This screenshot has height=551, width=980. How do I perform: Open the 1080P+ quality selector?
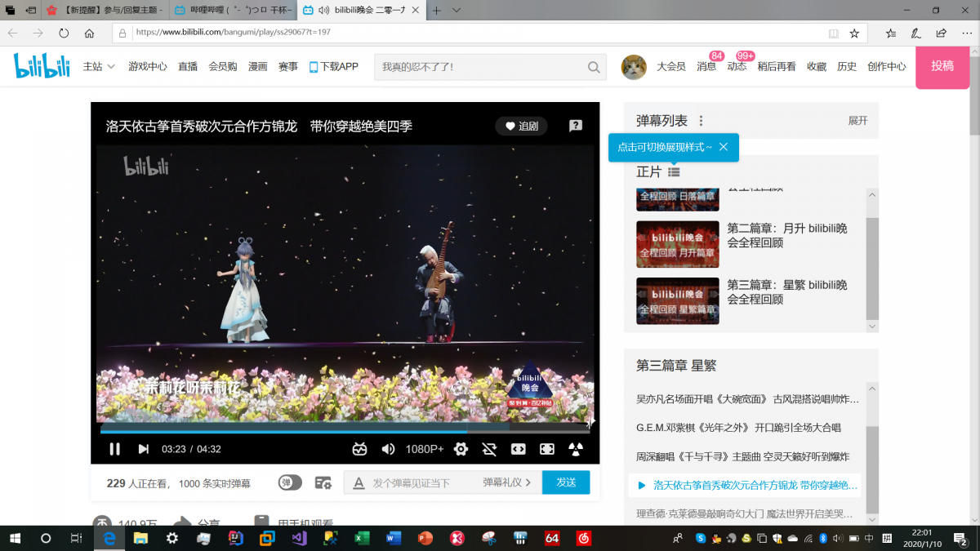[x=425, y=449]
